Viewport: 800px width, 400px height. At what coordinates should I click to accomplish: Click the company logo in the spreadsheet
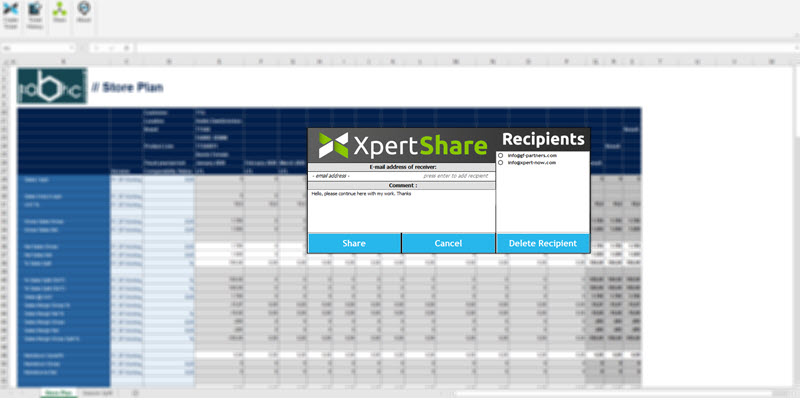click(52, 86)
